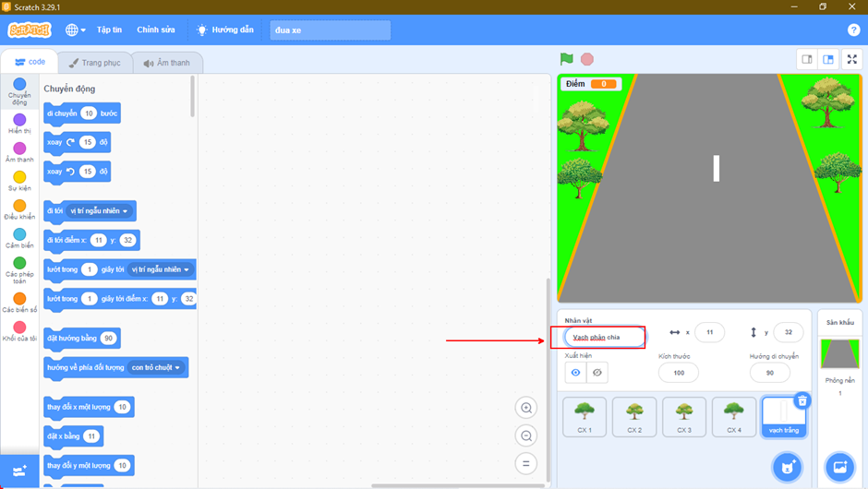Select the vạch trắng sprite
The height and width of the screenshot is (489, 868).
click(784, 418)
